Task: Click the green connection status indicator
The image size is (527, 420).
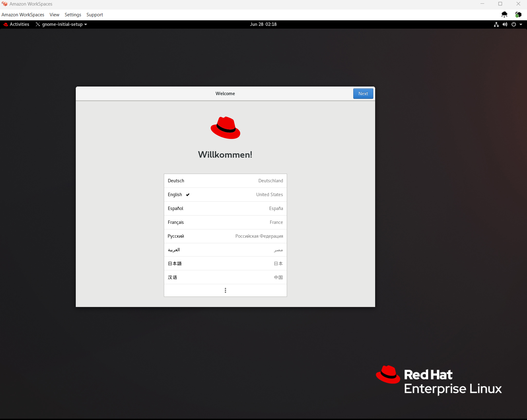Action: tap(519, 14)
